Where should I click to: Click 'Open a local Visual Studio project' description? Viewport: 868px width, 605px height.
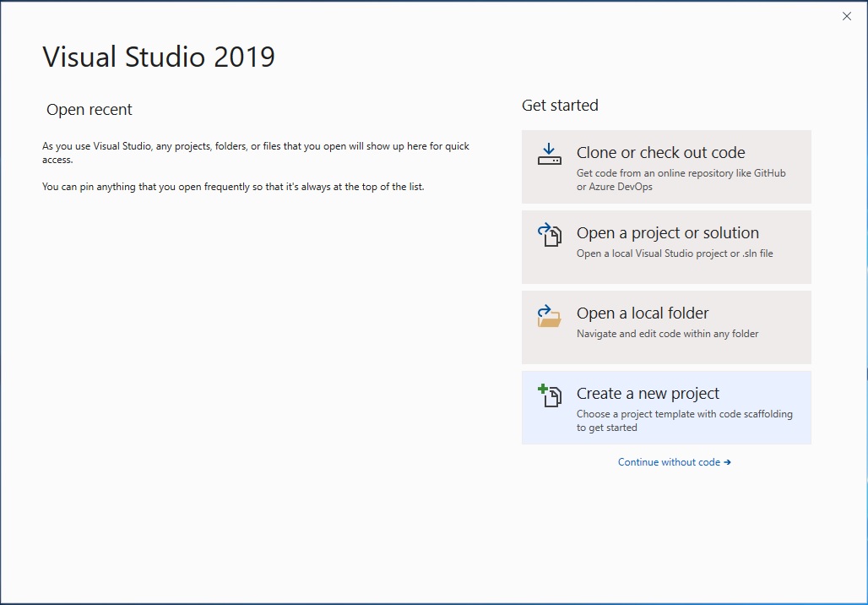click(x=675, y=253)
